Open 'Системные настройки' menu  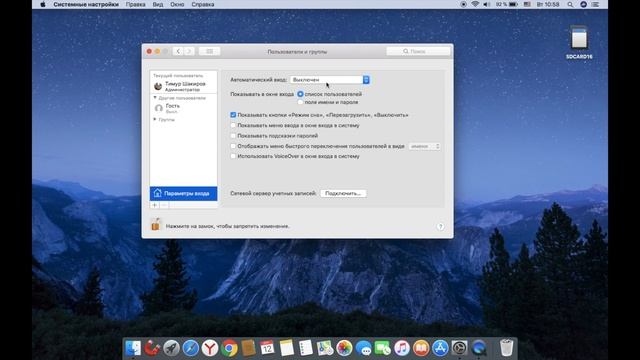point(86,4)
